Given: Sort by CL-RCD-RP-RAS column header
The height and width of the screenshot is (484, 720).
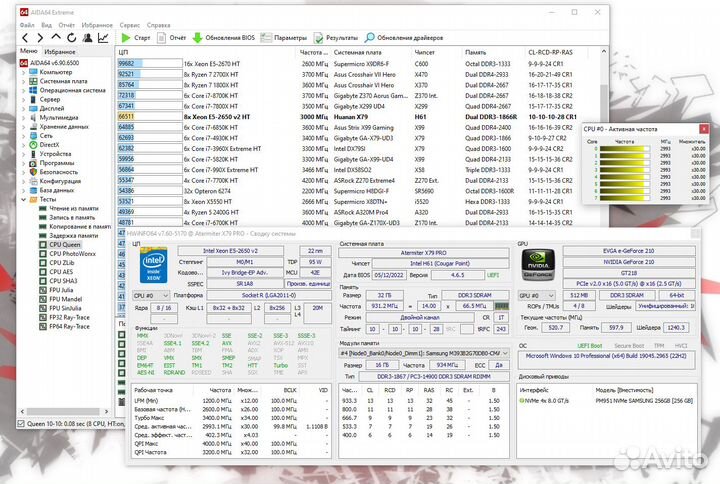Looking at the screenshot, I should (x=550, y=52).
